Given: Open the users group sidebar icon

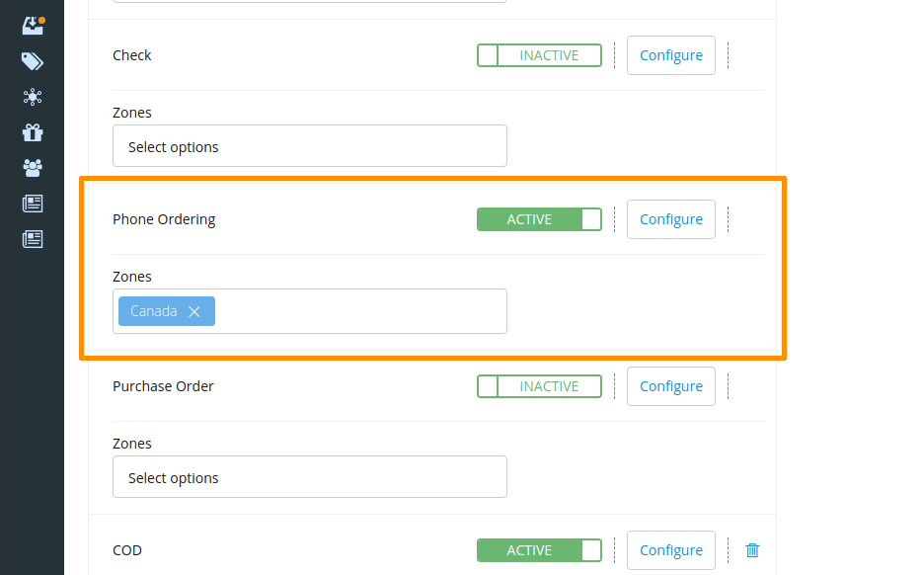Looking at the screenshot, I should 33,168.
